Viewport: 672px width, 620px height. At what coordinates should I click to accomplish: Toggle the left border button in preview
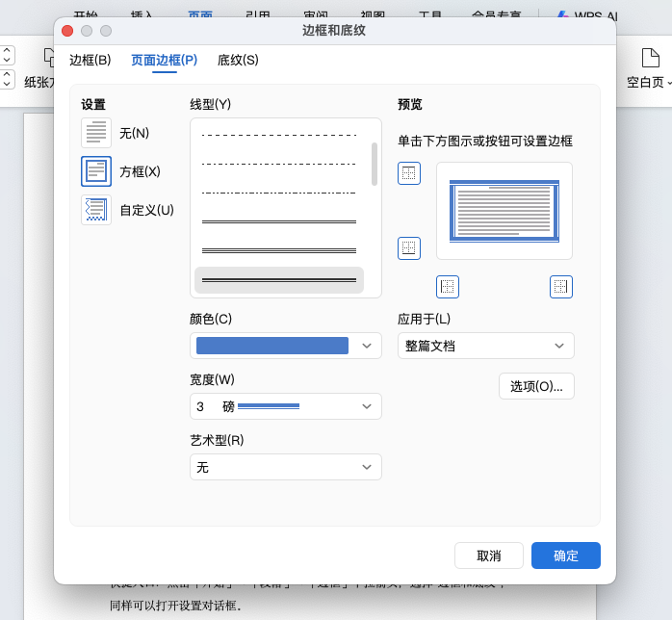(x=448, y=287)
